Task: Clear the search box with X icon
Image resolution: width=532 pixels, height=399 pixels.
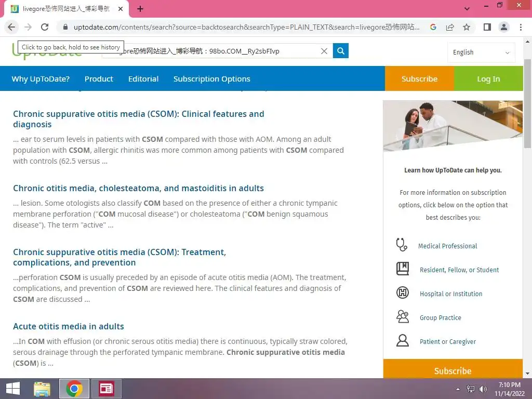Action: coord(324,51)
